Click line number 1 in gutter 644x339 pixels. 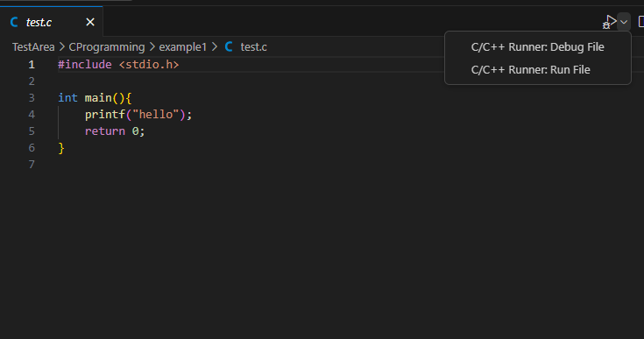click(32, 65)
